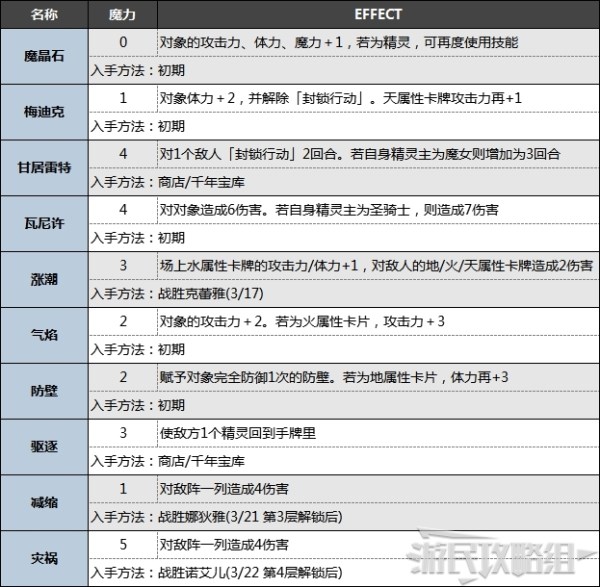Screen dimensions: 600x587
Task: Select the 名称 column header
Action: [44, 16]
